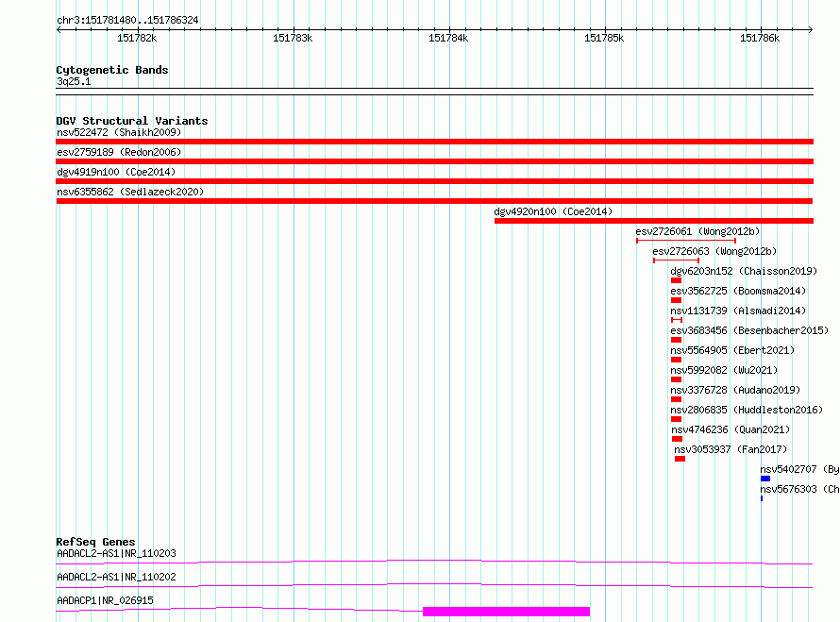
Task: Click the red bar under nsv6355862
Action: 434,201
